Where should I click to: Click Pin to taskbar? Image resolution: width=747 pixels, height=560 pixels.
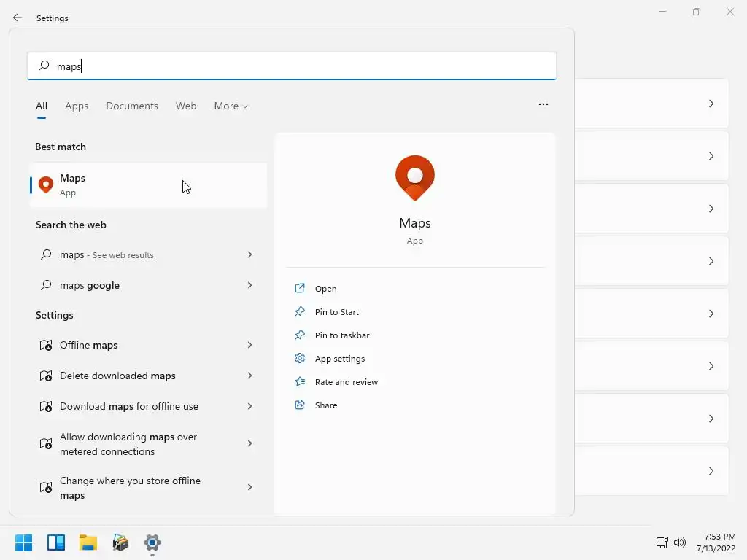(x=342, y=335)
